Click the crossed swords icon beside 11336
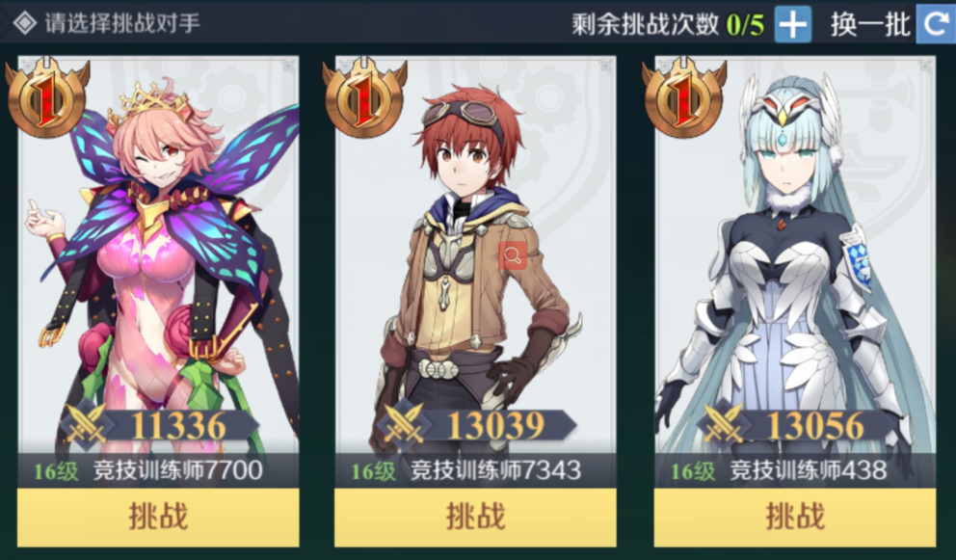The image size is (956, 560). pos(87,424)
